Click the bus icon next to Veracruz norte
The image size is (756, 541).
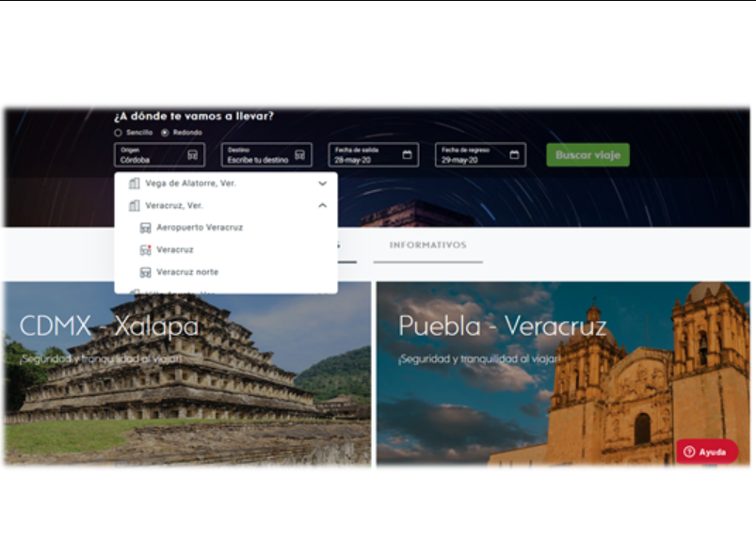(145, 272)
